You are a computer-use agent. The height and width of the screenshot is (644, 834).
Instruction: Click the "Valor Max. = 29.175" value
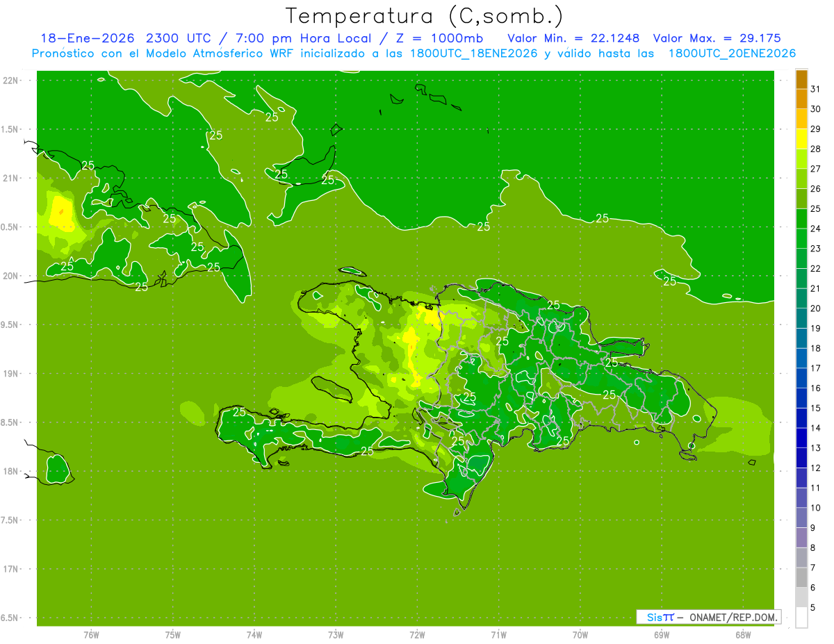[x=717, y=38]
